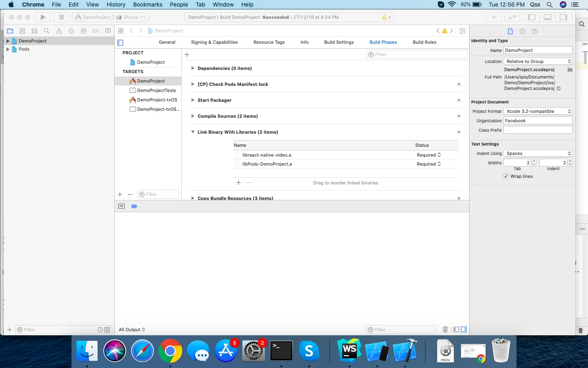
Task: Toggle recent files filter in navigator
Action: (x=100, y=330)
